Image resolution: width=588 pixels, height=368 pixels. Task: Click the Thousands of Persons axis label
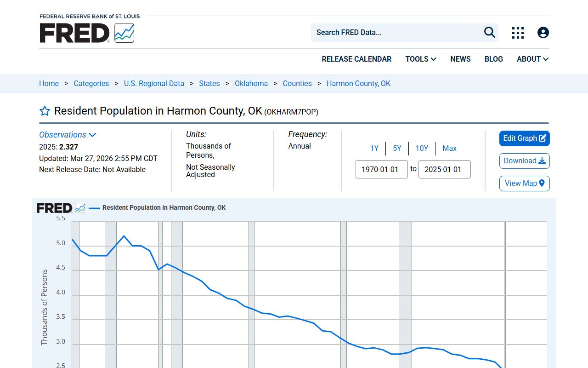(x=44, y=307)
